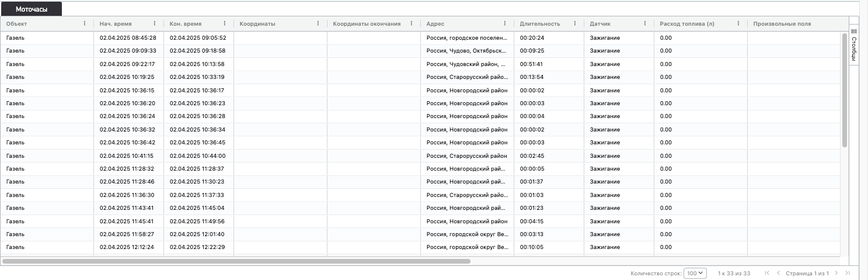This screenshot has height=280, width=868.
Task: Open the rows-per-page dropdown showing 100
Action: coord(695,273)
